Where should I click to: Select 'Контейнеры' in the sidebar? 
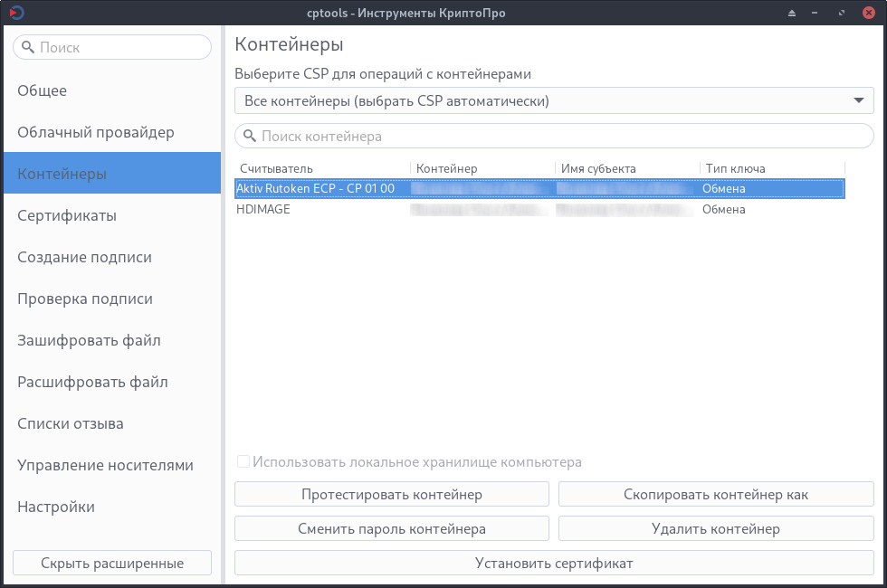click(x=112, y=173)
